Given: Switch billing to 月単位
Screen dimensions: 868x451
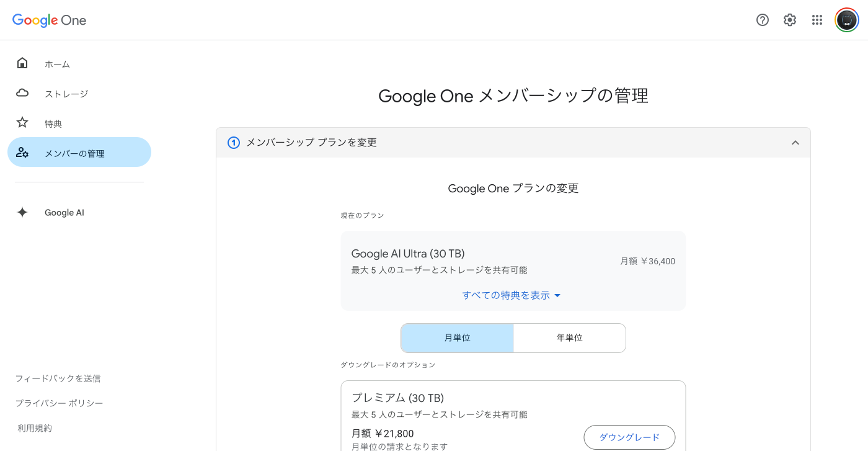Looking at the screenshot, I should (x=457, y=337).
